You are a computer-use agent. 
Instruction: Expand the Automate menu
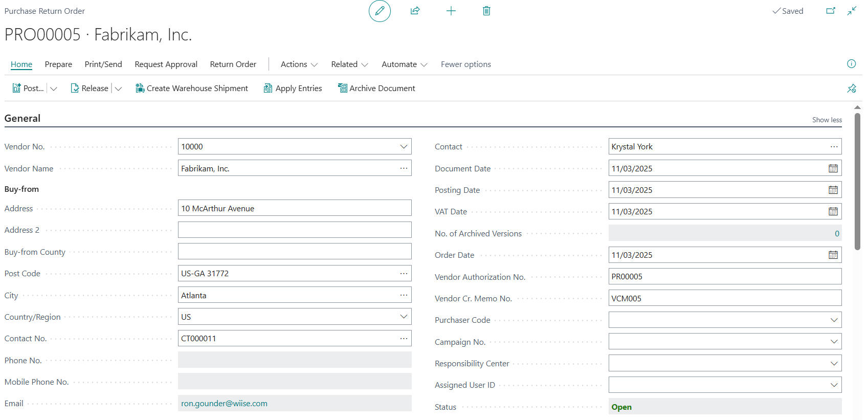click(404, 64)
